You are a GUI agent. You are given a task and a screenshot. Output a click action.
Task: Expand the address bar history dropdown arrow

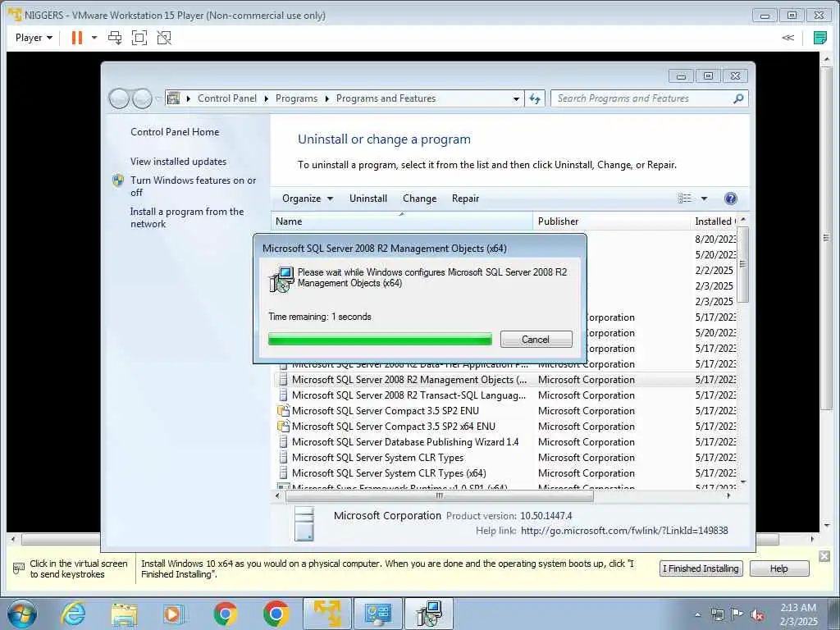[516, 98]
